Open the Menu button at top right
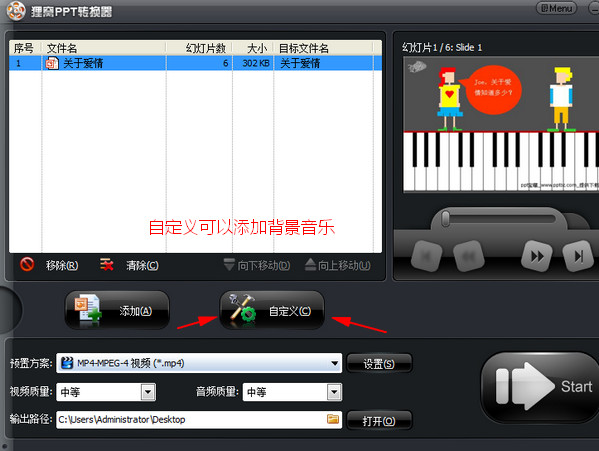The image size is (599, 451). click(x=557, y=8)
